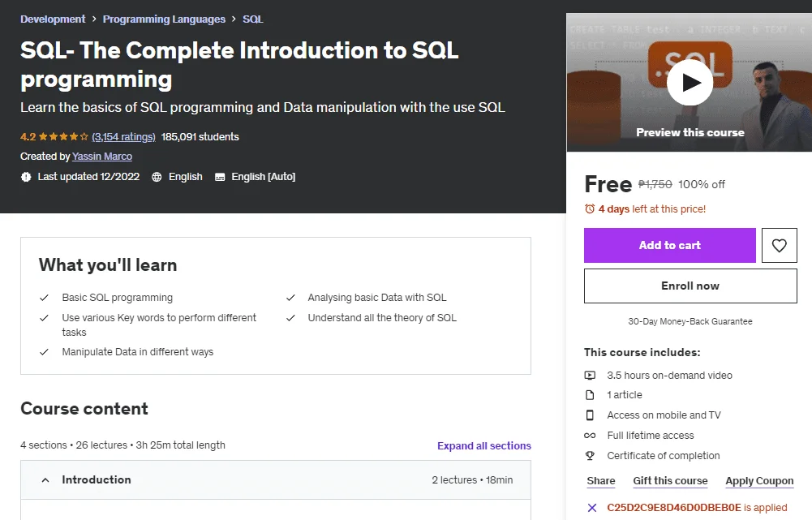This screenshot has width=812, height=520.
Task: Click 'Access on mobile and TV' text
Action: coord(664,415)
